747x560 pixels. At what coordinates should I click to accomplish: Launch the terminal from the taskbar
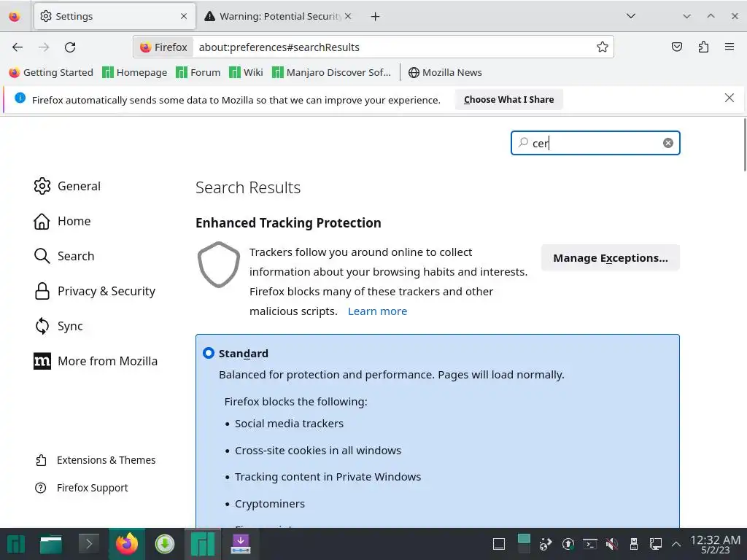(x=88, y=544)
